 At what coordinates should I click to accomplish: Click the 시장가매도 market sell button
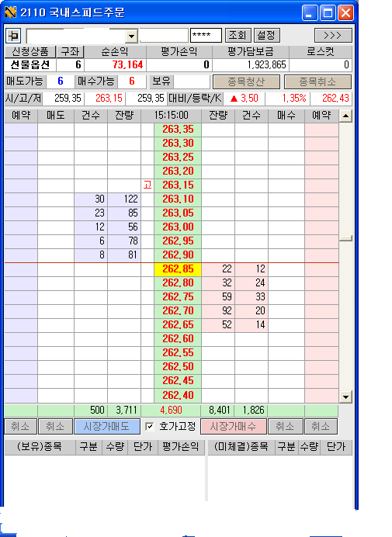coord(107,426)
